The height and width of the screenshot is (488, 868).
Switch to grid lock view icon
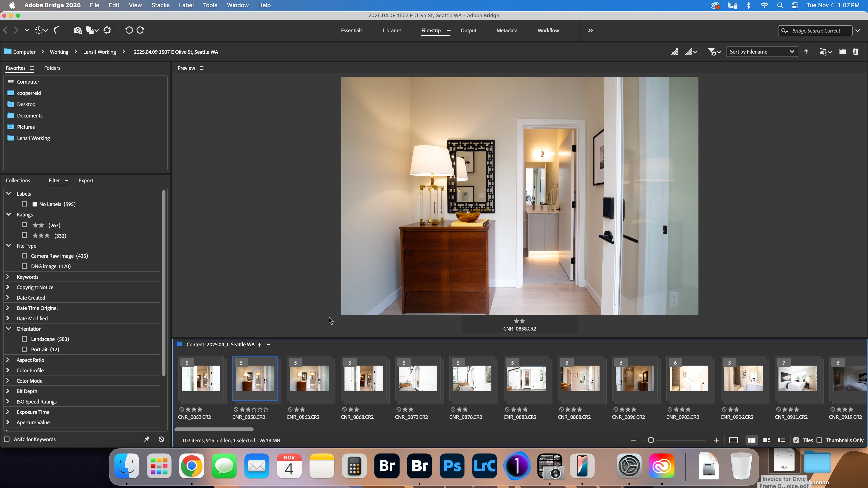tap(733, 440)
